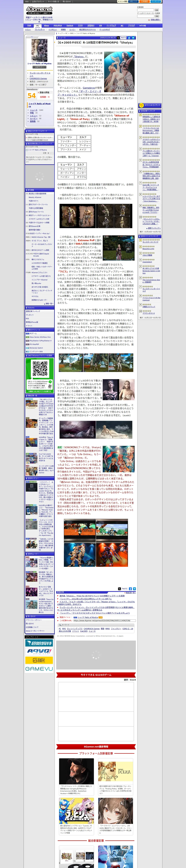Click the 今すぐできる G123のゲーム banner

click(96, 675)
